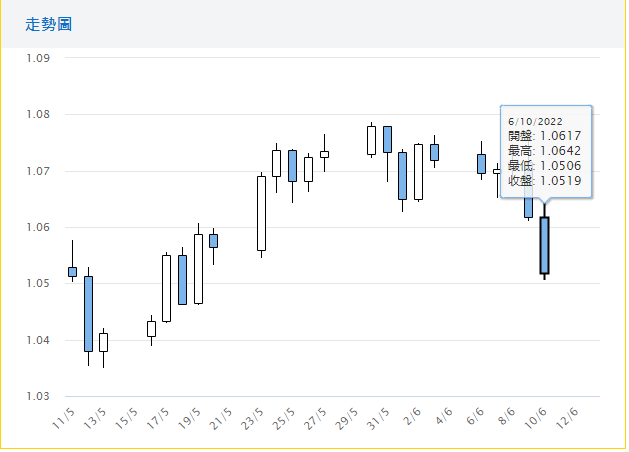Select the white 13/5 candlestick
This screenshot has height=452, width=629.
tap(103, 342)
